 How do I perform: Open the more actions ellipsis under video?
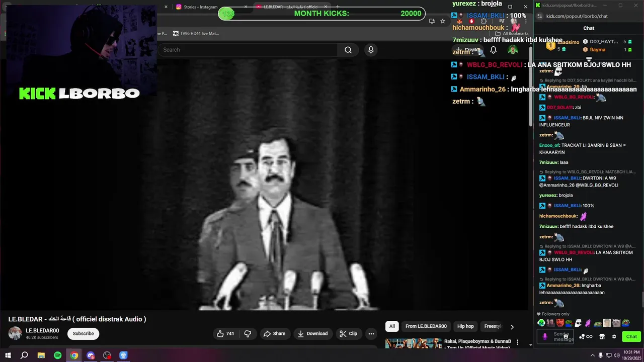(x=371, y=333)
